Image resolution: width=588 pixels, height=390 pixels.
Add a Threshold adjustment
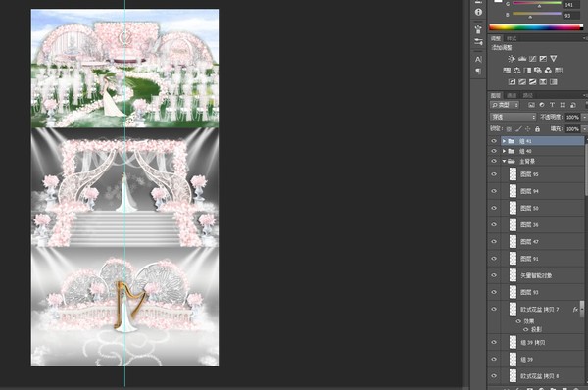(532, 81)
